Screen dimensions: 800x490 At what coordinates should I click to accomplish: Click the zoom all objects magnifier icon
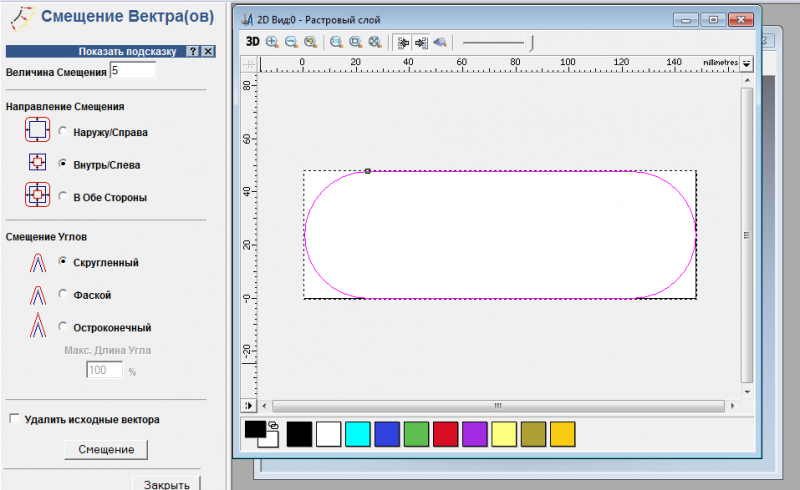375,42
